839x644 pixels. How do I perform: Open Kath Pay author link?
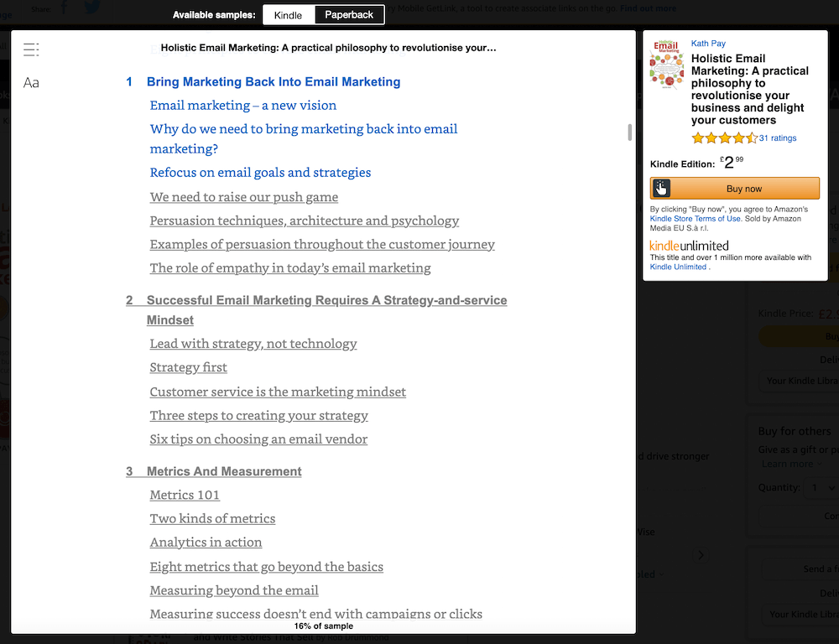pos(708,44)
